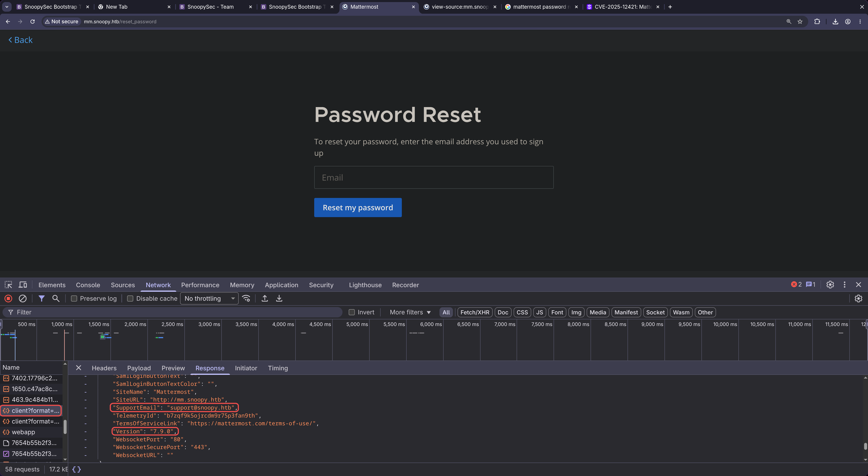Toggle the network filter funnel icon
868x476 pixels.
[42, 298]
